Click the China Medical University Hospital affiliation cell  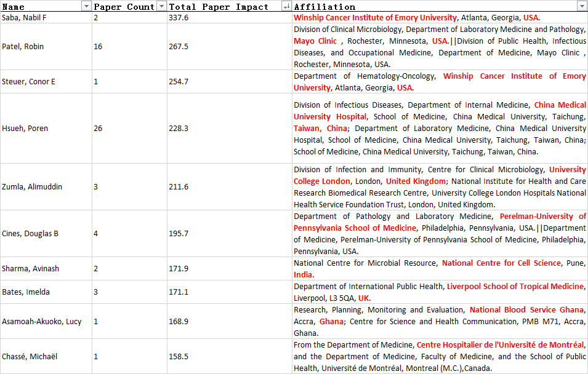coord(440,128)
